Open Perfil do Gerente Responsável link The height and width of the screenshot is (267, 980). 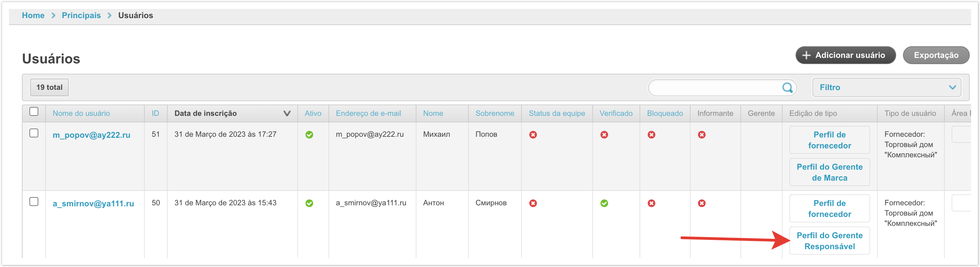pos(829,241)
